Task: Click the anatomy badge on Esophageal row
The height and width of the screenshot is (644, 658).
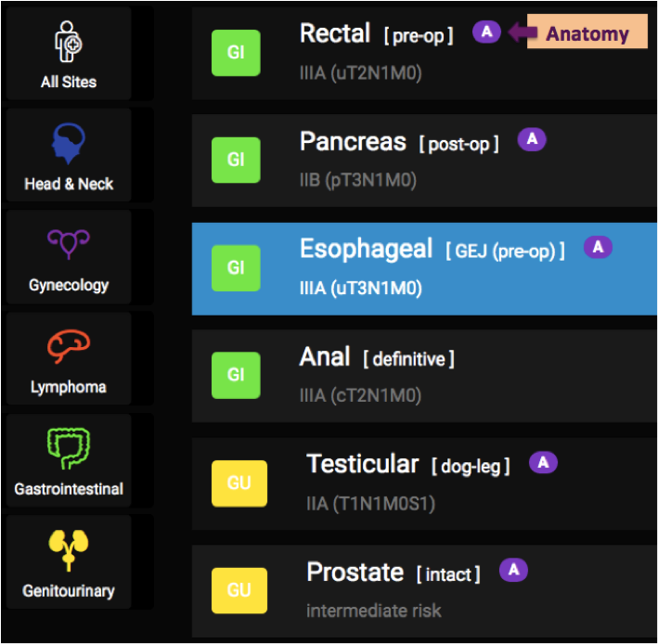Action: tap(598, 247)
